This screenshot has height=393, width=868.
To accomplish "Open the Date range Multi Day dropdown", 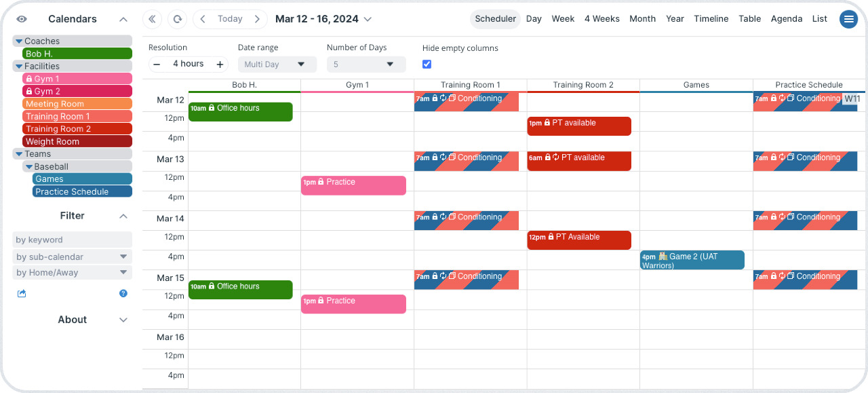I will tap(277, 64).
